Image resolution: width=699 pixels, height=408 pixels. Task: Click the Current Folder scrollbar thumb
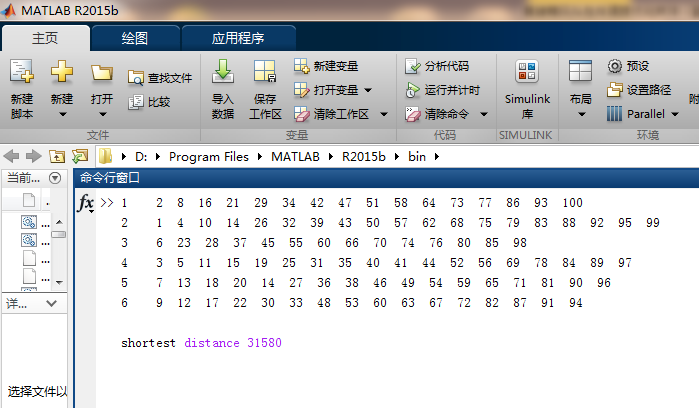coord(59,235)
